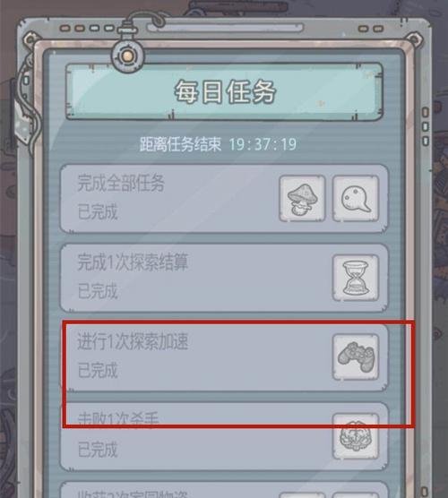Click the 距离任务结束 label
The height and width of the screenshot is (498, 448).
[x=180, y=144]
